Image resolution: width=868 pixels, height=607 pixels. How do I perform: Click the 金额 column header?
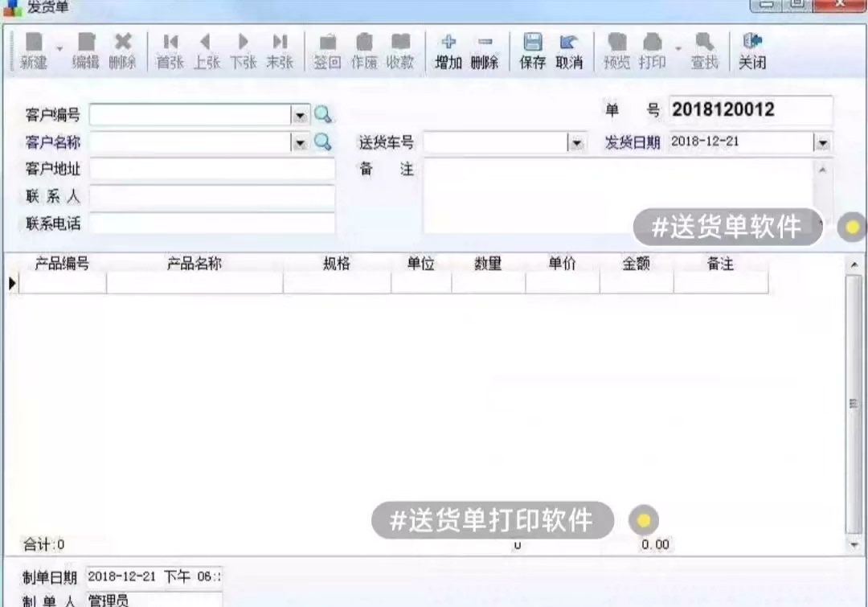coord(636,264)
